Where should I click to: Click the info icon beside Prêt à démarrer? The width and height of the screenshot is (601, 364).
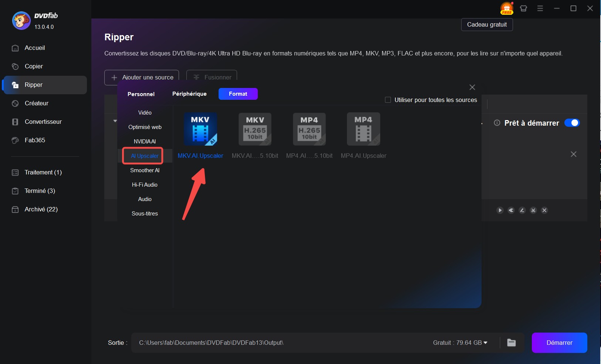click(497, 123)
